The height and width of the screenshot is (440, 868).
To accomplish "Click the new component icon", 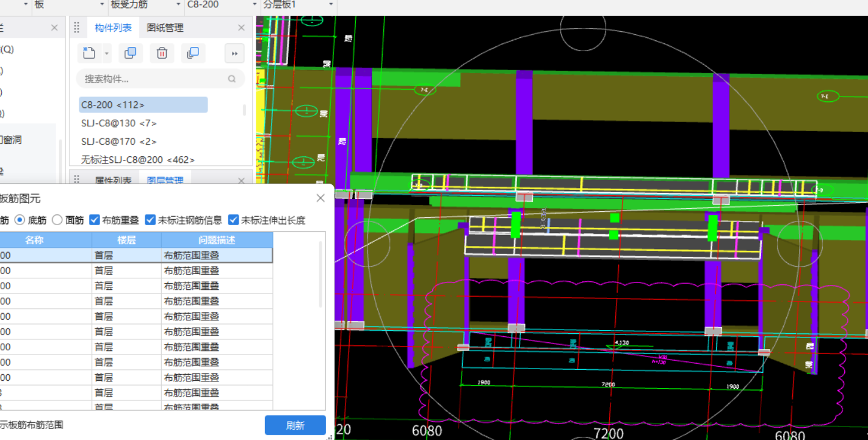I will [89, 53].
